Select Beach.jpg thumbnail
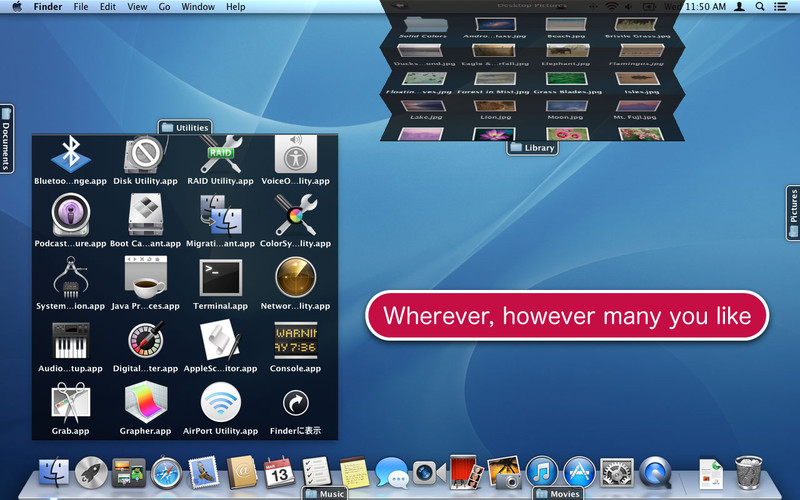Image resolution: width=800 pixels, height=500 pixels. pos(566,24)
